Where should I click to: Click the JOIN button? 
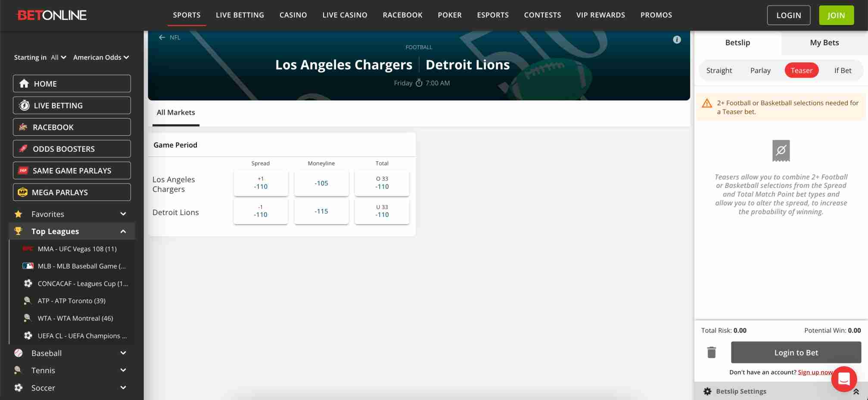(x=836, y=15)
